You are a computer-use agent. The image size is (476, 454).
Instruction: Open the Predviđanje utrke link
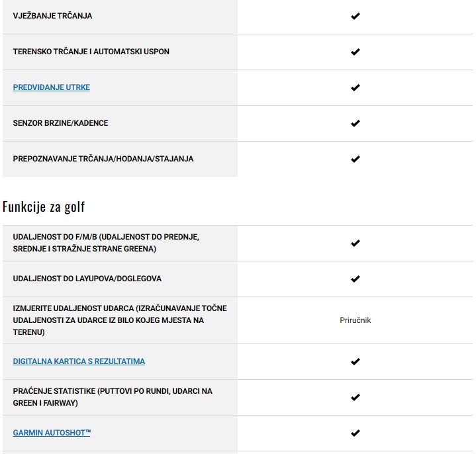click(x=52, y=87)
